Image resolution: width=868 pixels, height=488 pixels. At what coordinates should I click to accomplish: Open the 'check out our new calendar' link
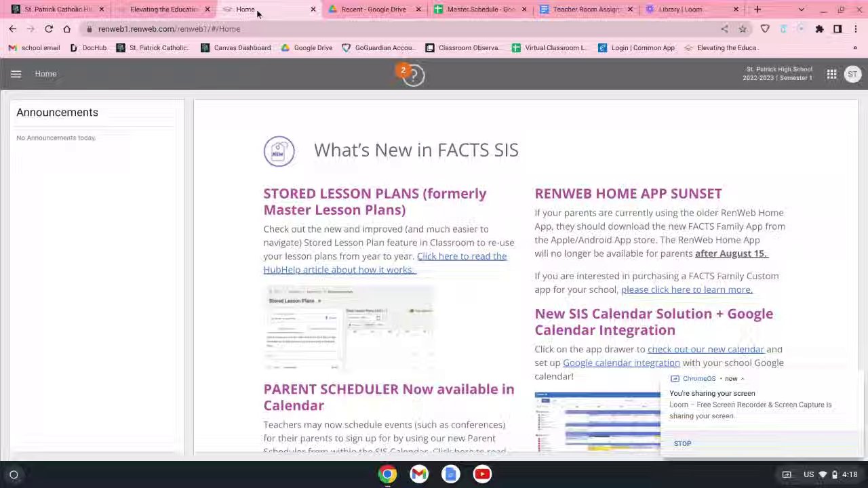[706, 350]
